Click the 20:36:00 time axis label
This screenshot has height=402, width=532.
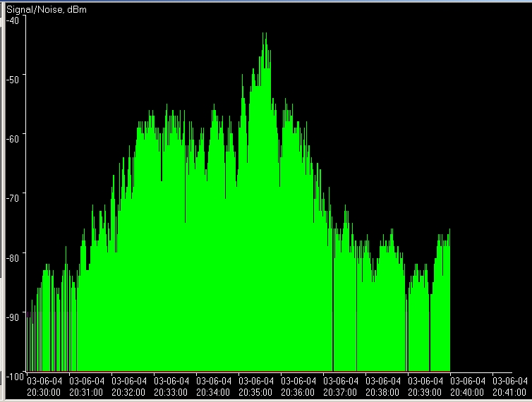[x=298, y=387]
